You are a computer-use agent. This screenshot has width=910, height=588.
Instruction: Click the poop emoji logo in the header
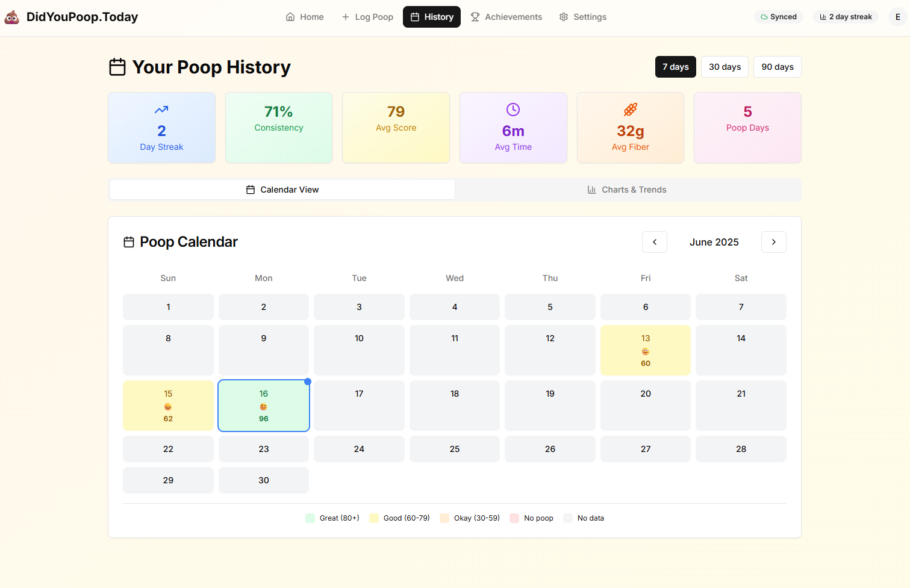(x=12, y=17)
